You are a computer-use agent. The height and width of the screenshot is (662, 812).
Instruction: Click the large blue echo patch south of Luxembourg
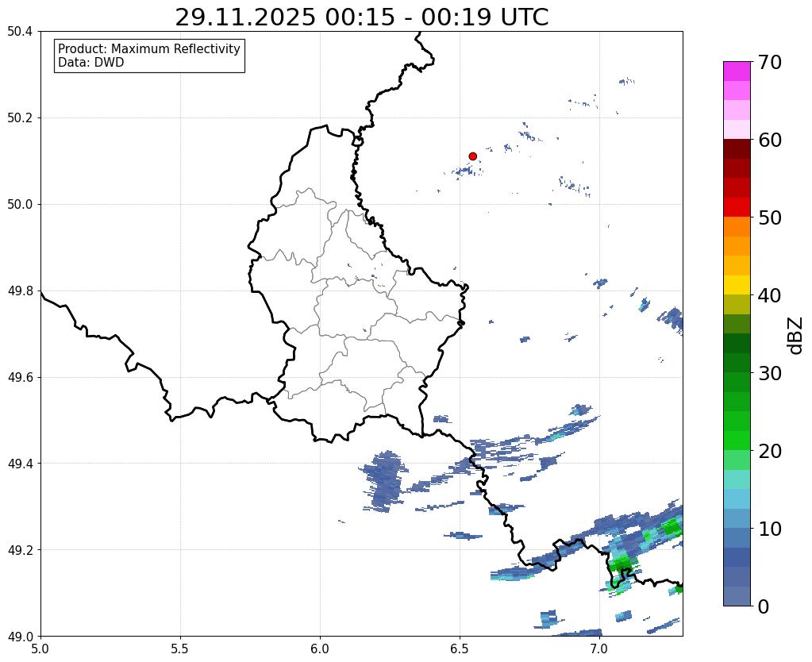(385, 480)
